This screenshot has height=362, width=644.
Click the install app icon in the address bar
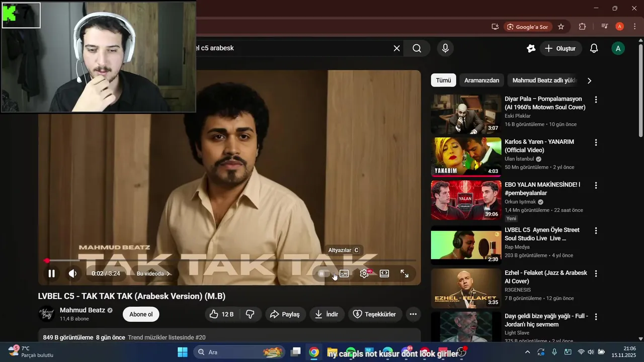[x=495, y=27]
